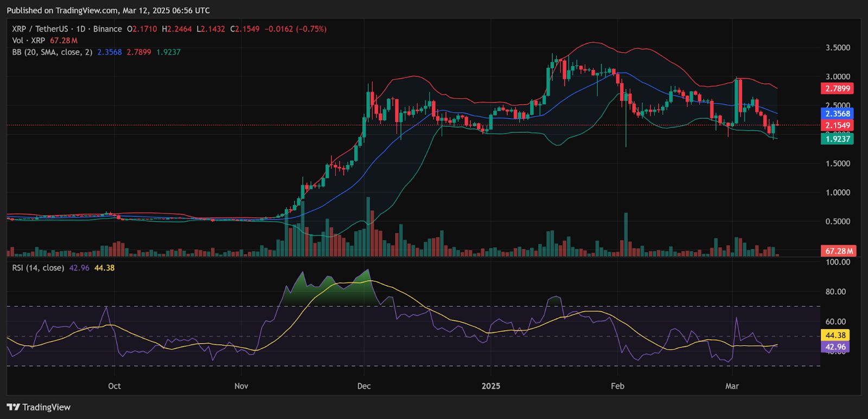Screen dimensions: 868x419
Task: Click the 'BB (20, SMA, close, 2)' indicator label
Action: click(x=52, y=52)
